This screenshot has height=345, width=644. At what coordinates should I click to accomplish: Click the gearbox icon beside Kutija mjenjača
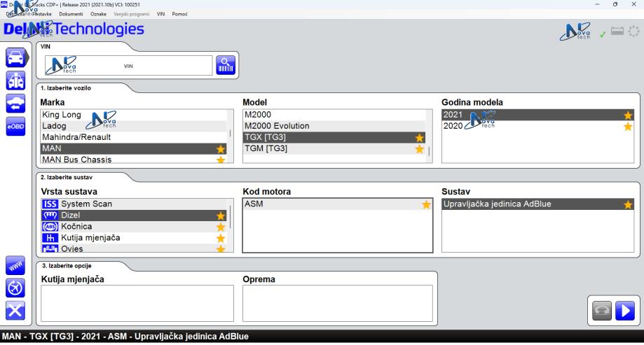[x=50, y=238]
